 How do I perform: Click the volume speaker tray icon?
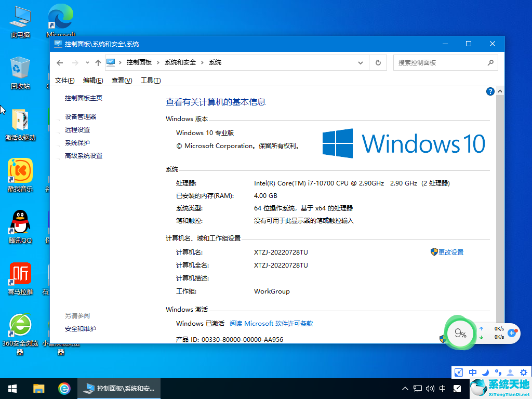coord(430,389)
